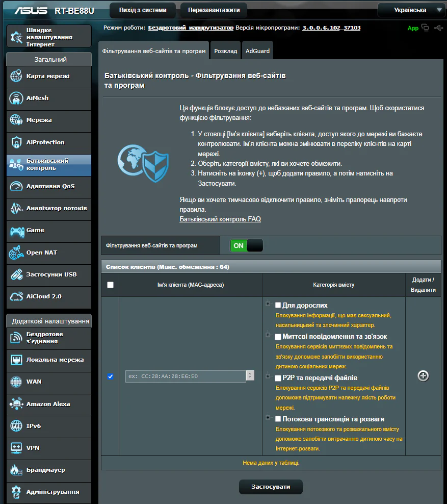Click the Застосувати button
The width and height of the screenshot is (447, 504).
pyautogui.click(x=271, y=487)
